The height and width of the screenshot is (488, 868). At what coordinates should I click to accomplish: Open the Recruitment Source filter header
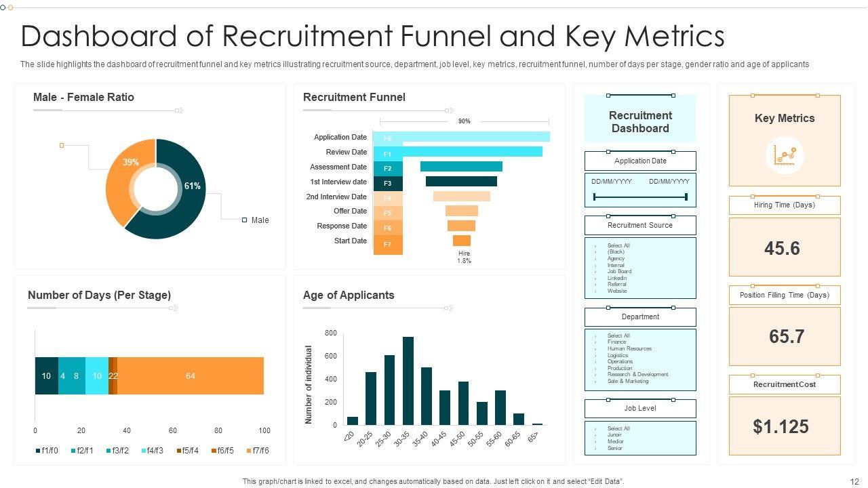click(640, 225)
